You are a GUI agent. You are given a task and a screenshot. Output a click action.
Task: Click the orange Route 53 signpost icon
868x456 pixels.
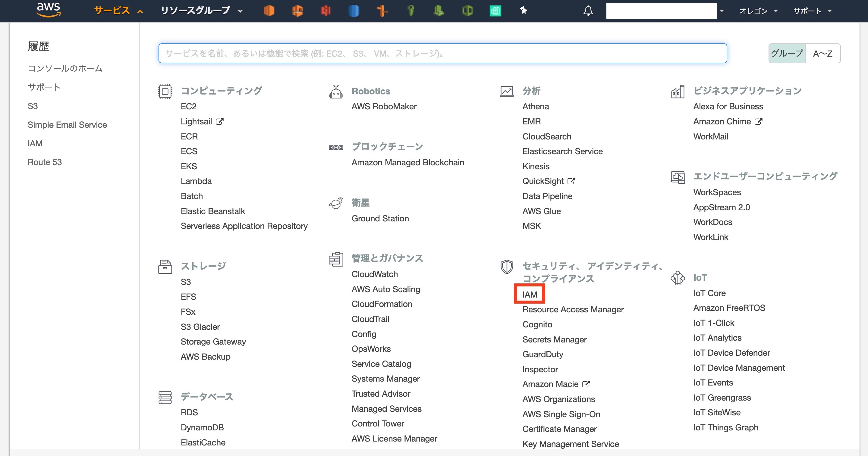[382, 11]
